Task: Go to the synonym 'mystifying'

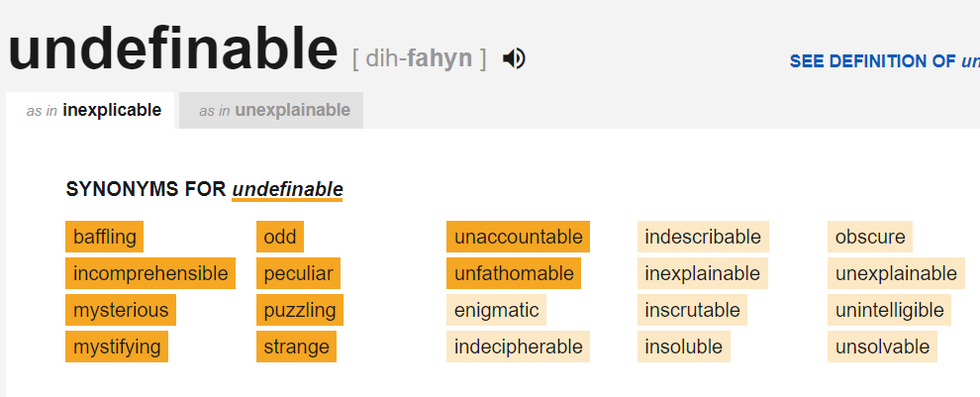Action: click(117, 347)
